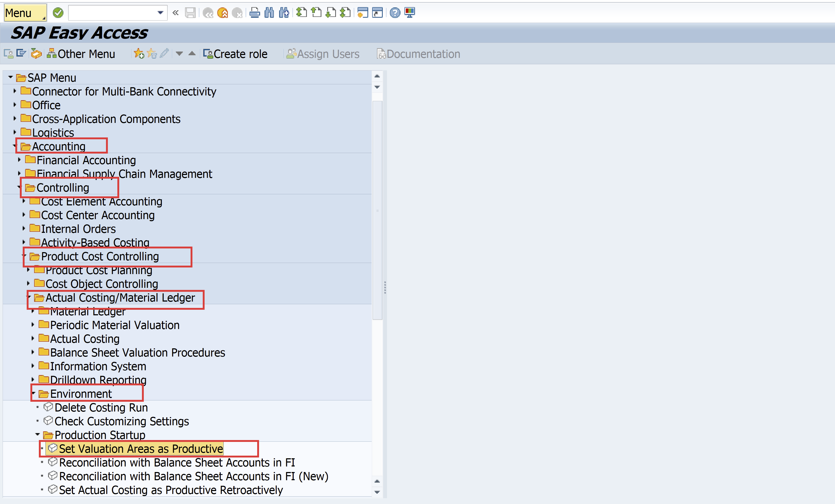Screen dimensions: 835x504
Task: Click the Find binoculars icon
Action: point(269,13)
